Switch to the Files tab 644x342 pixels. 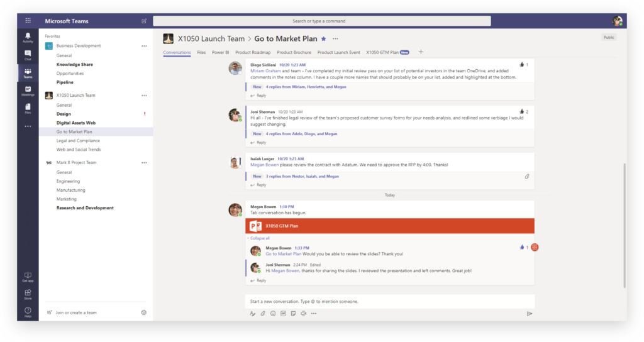click(x=201, y=53)
